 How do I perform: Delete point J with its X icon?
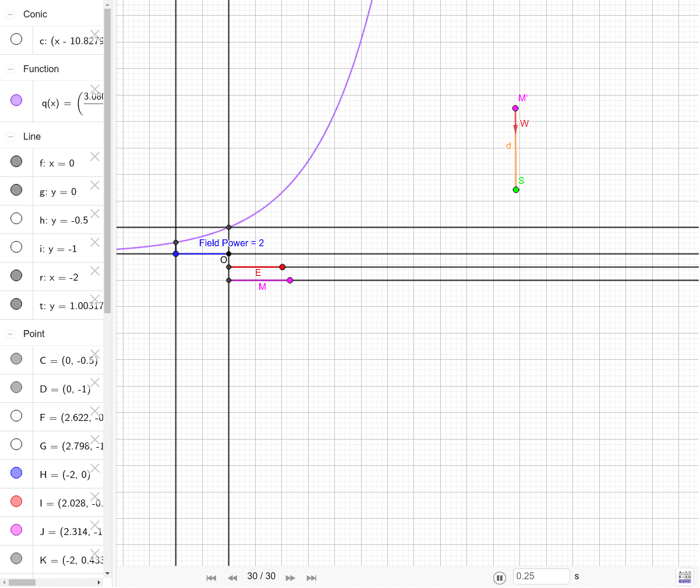pos(95,525)
